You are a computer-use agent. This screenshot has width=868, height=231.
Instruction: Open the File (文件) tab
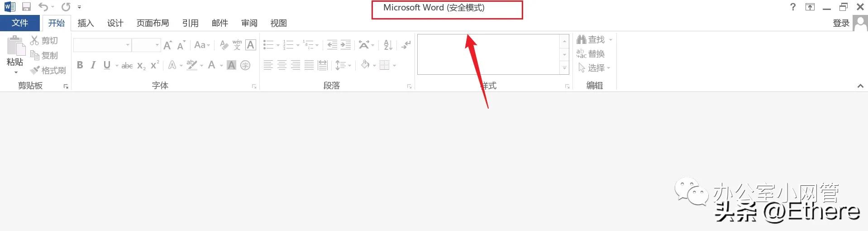(20, 23)
